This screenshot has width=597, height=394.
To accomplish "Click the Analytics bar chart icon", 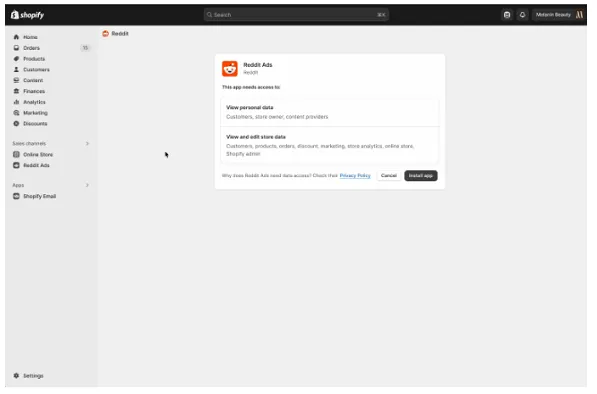I will pos(16,102).
